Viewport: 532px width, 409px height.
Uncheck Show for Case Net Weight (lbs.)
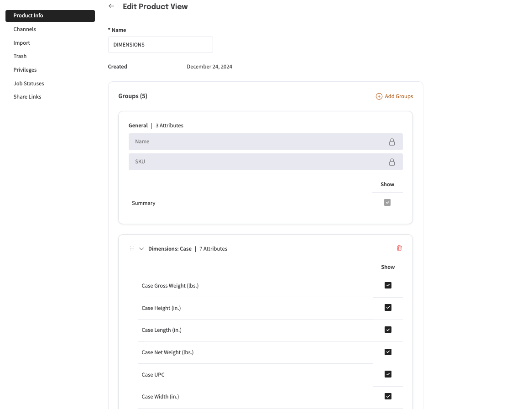(388, 352)
